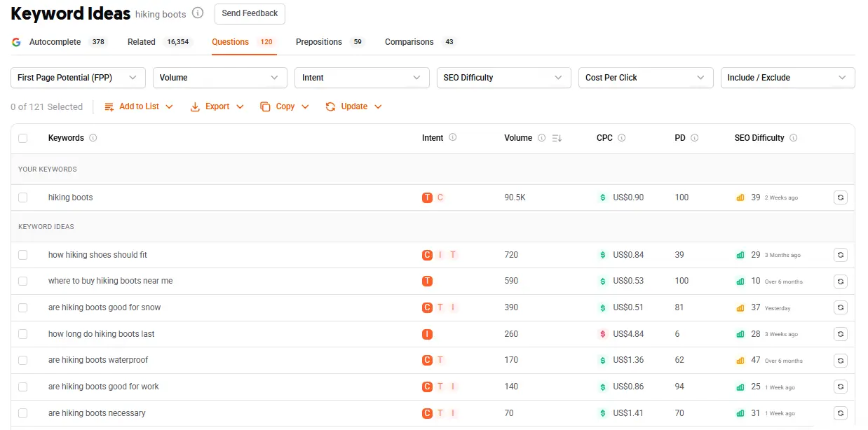Click the T intent badge for hiking boots
This screenshot has height=430, width=868.
pos(427,197)
